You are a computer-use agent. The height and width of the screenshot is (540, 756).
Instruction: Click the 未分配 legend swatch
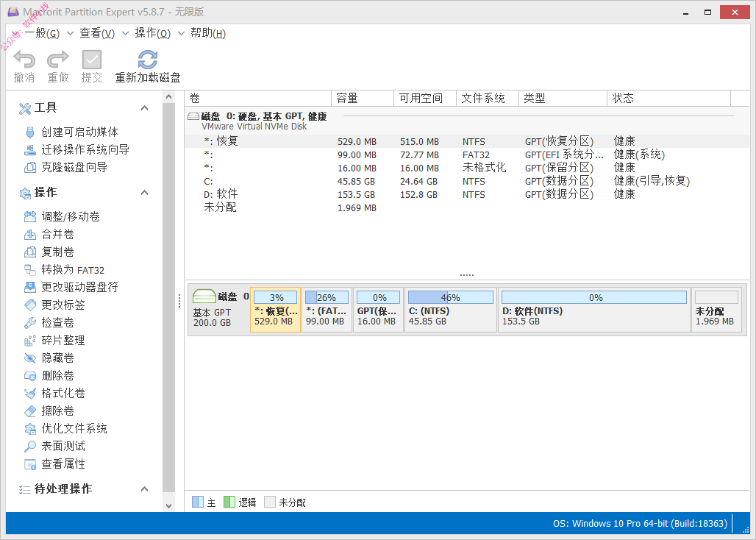pyautogui.click(x=269, y=502)
